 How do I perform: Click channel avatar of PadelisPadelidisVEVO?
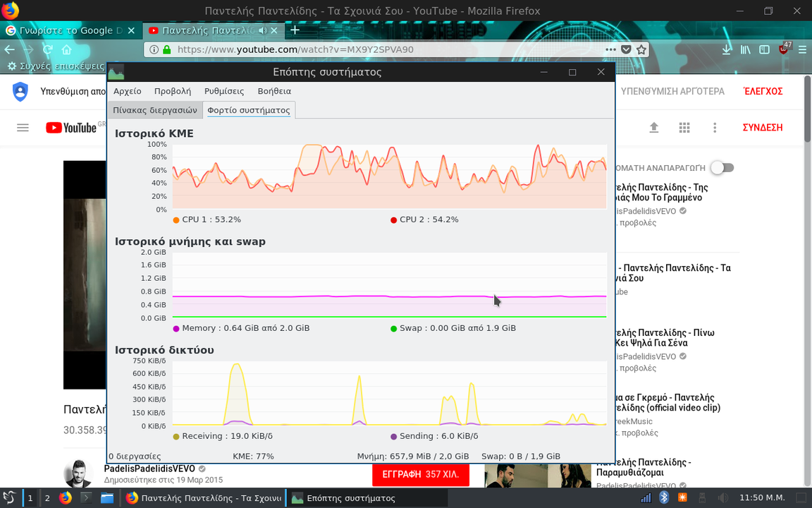pyautogui.click(x=78, y=474)
